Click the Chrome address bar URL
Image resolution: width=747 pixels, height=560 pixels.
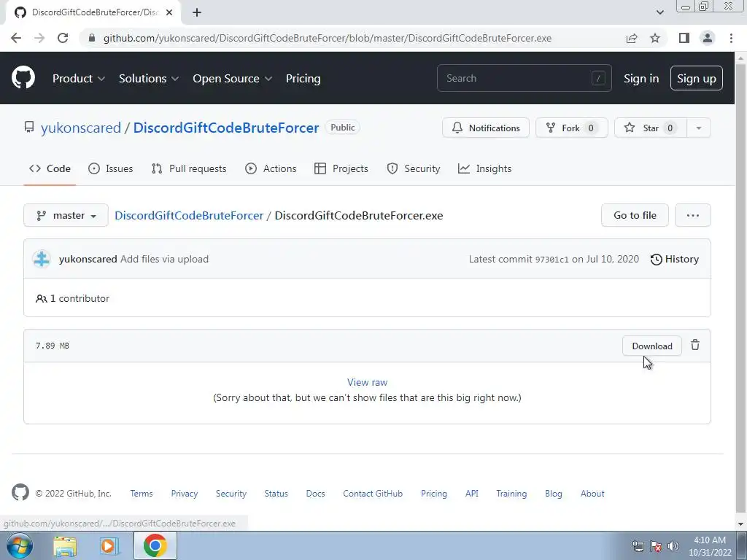tap(328, 38)
